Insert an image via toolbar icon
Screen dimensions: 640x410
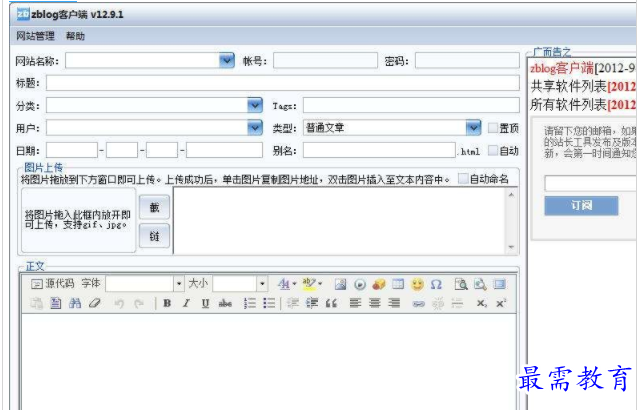(x=340, y=284)
